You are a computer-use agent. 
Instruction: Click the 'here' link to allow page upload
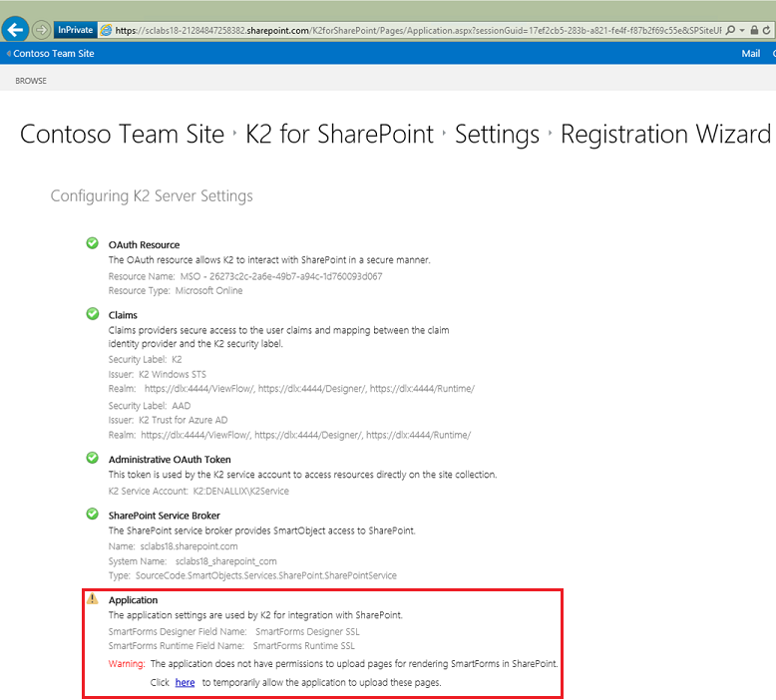(x=185, y=682)
